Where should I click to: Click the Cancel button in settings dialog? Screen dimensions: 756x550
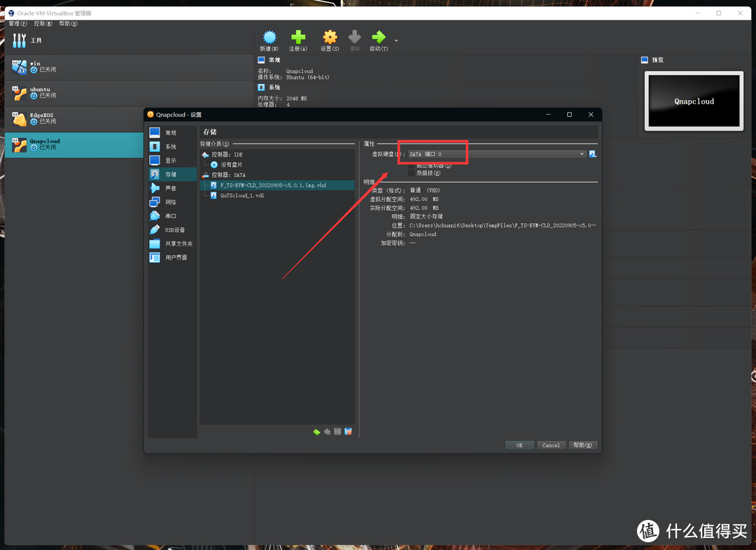point(551,446)
